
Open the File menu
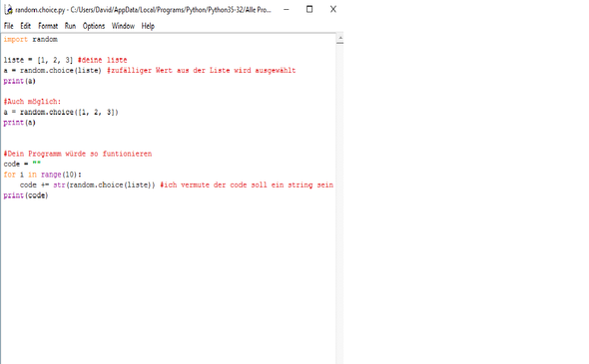pos(9,26)
